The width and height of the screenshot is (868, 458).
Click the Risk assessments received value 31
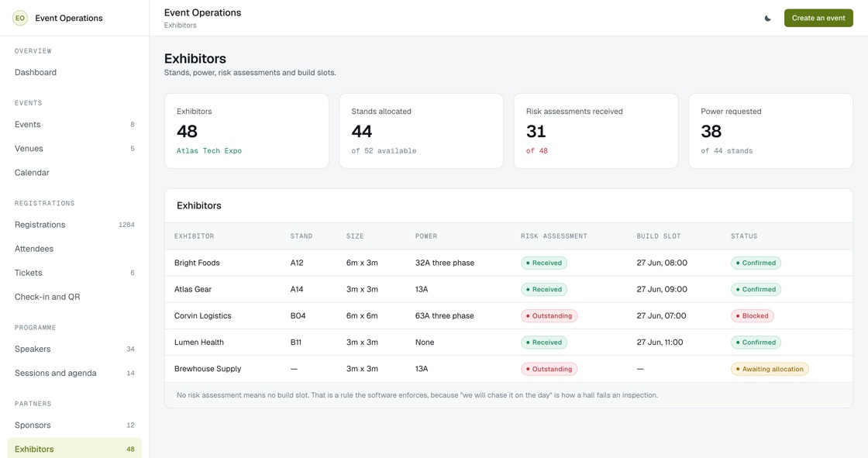(536, 131)
